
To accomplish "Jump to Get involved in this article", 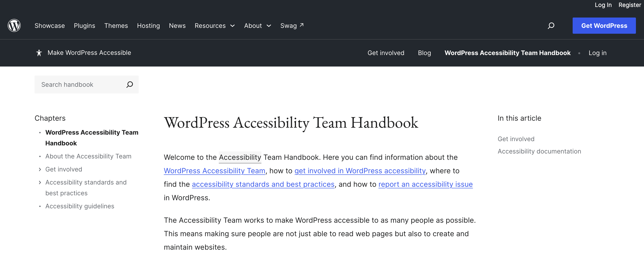I will tap(516, 139).
